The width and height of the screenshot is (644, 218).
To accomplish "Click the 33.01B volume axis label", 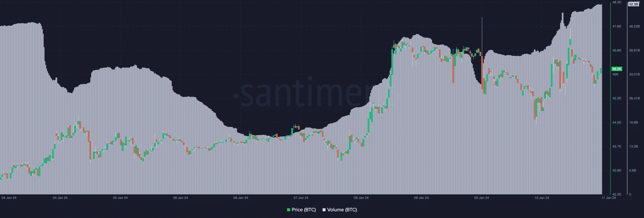I will click(x=634, y=74).
